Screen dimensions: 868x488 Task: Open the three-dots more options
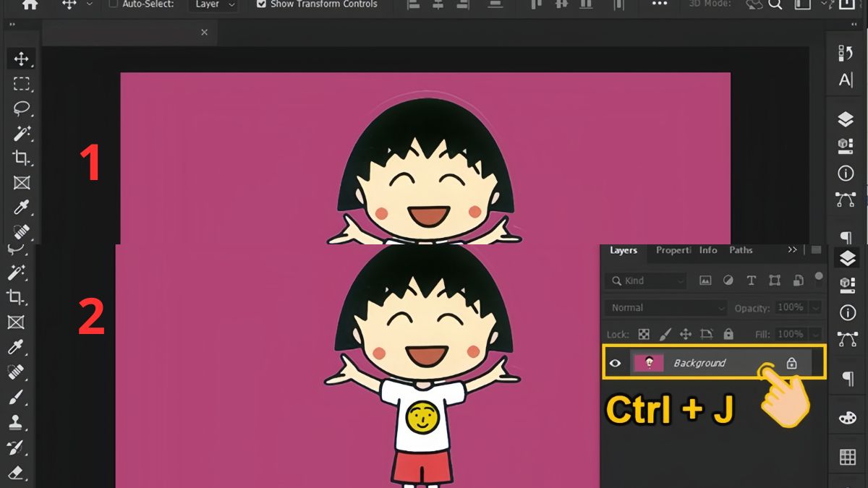coord(660,4)
